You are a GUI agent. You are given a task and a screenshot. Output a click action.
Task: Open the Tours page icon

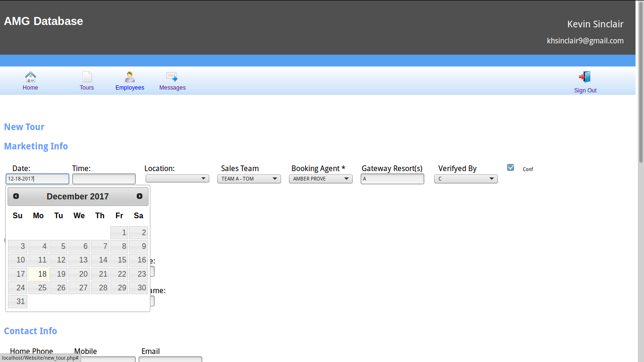(x=87, y=77)
